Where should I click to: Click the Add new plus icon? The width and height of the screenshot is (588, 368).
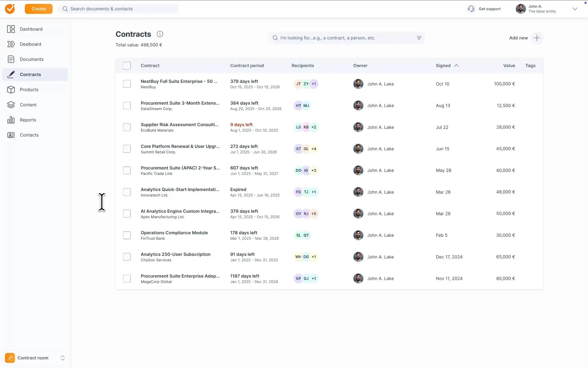click(x=537, y=38)
